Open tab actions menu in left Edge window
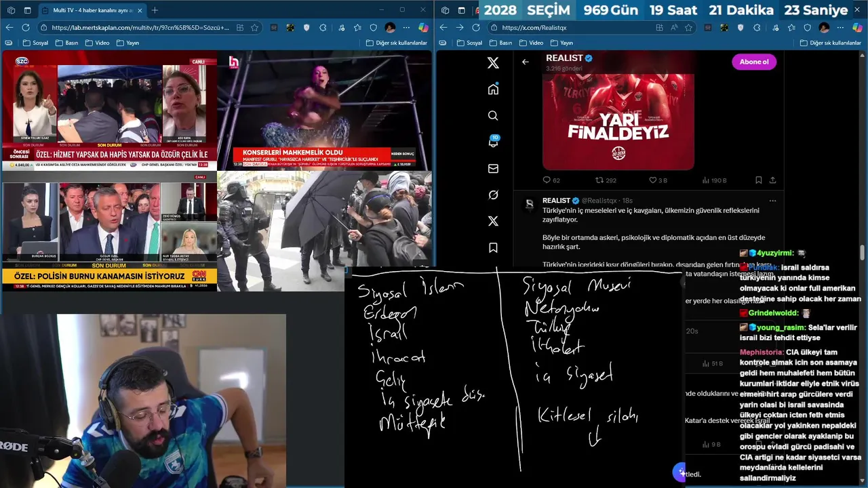The image size is (868, 488). point(27,10)
